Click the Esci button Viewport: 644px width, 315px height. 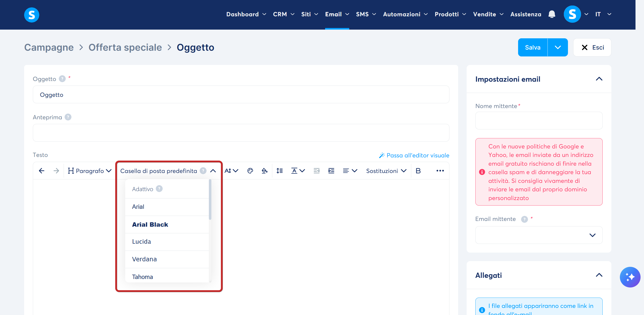pyautogui.click(x=592, y=47)
